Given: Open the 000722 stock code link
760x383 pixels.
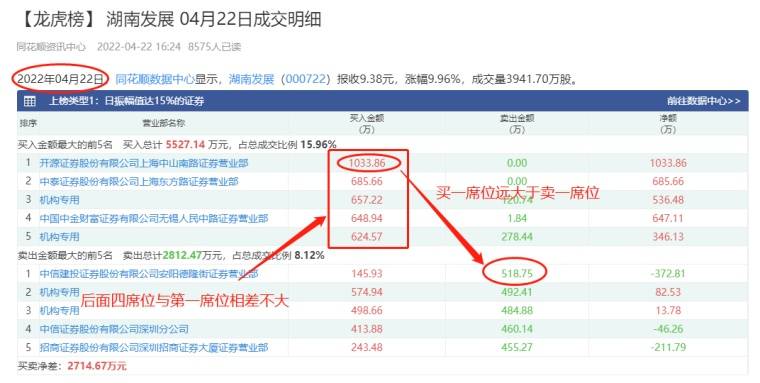Looking at the screenshot, I should [x=305, y=79].
